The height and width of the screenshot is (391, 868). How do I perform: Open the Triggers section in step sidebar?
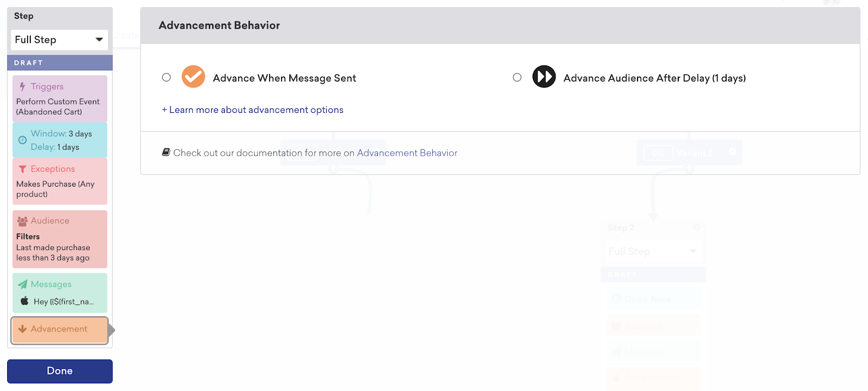coord(60,99)
